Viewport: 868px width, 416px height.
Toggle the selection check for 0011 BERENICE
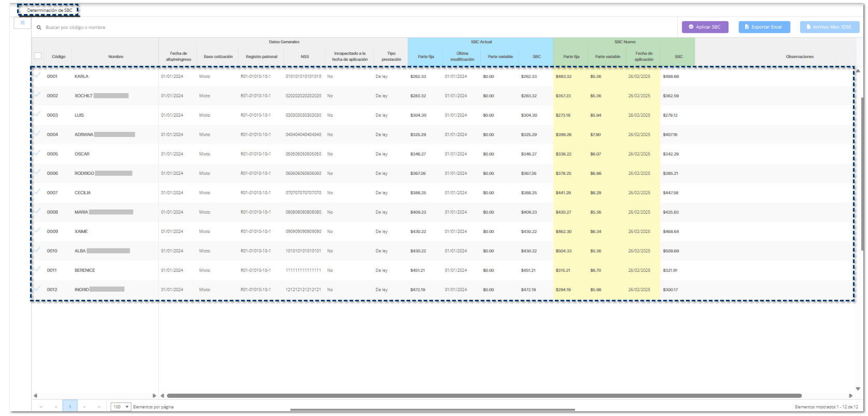click(x=37, y=269)
